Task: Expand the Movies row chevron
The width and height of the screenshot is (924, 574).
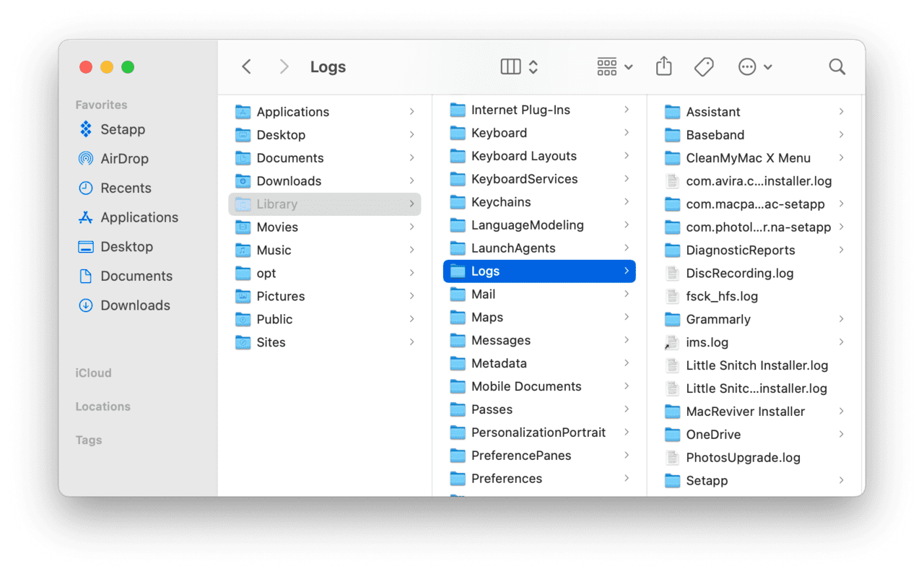Action: pyautogui.click(x=411, y=227)
